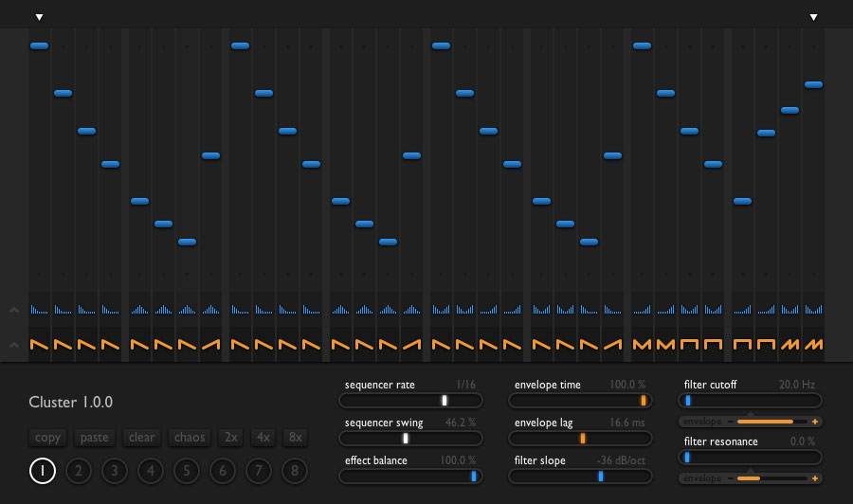Click the filter resonance slider
The image size is (853, 504).
tap(750, 458)
